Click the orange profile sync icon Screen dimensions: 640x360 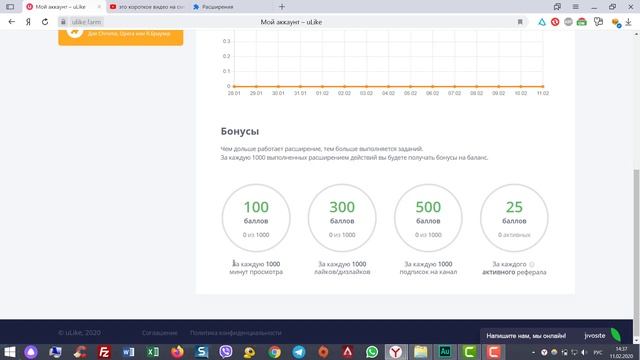616,22
